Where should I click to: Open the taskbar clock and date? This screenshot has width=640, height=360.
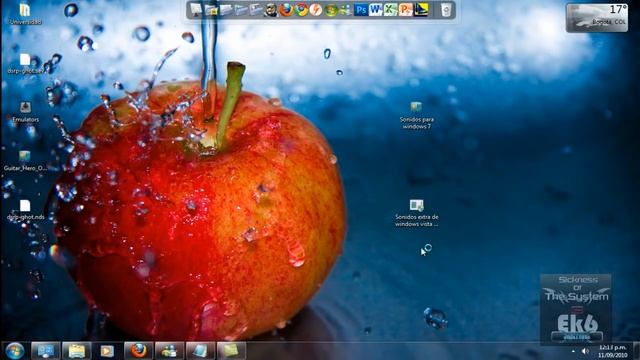pyautogui.click(x=612, y=351)
